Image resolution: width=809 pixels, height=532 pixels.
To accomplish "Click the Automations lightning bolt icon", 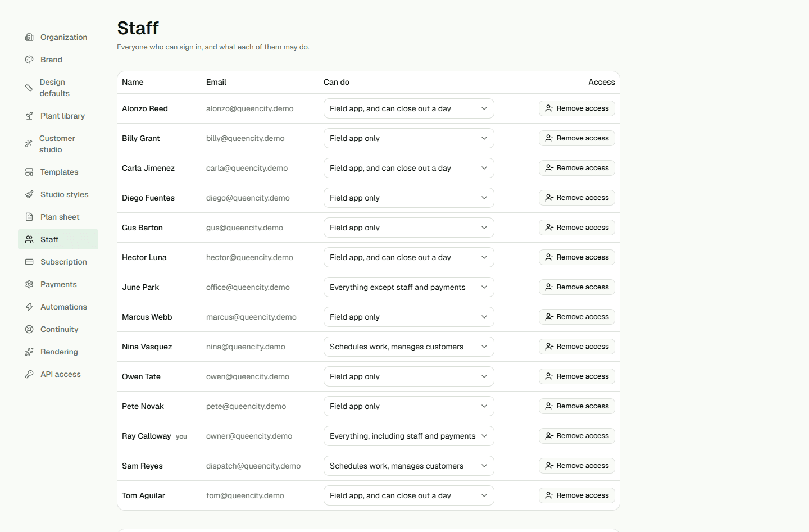I will [29, 307].
